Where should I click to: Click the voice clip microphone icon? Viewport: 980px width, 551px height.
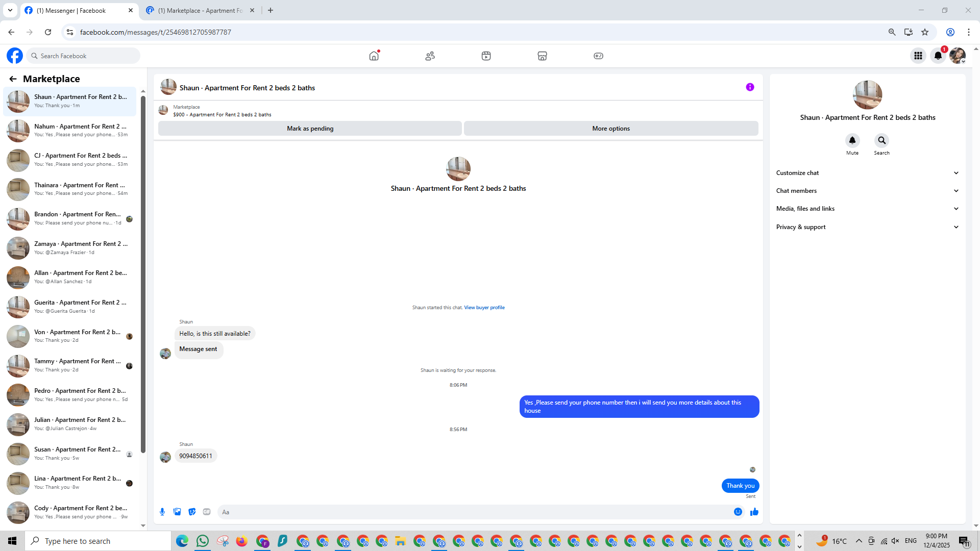click(162, 512)
